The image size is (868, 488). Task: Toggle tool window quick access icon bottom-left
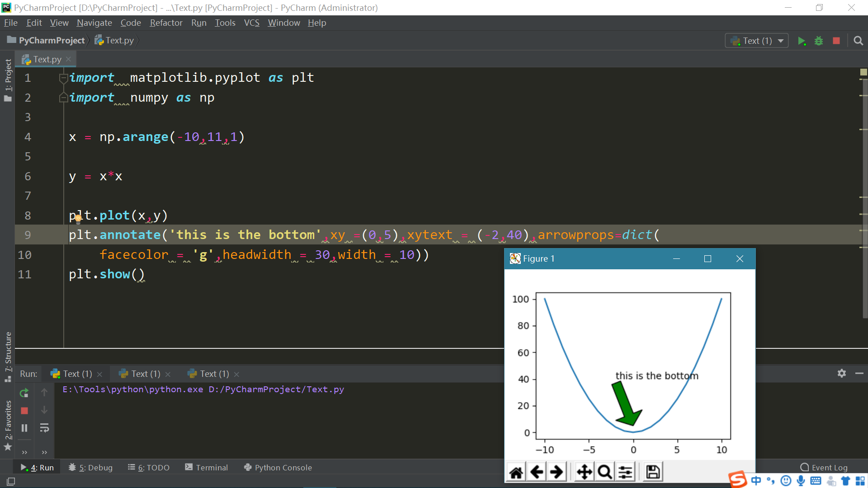(11, 481)
